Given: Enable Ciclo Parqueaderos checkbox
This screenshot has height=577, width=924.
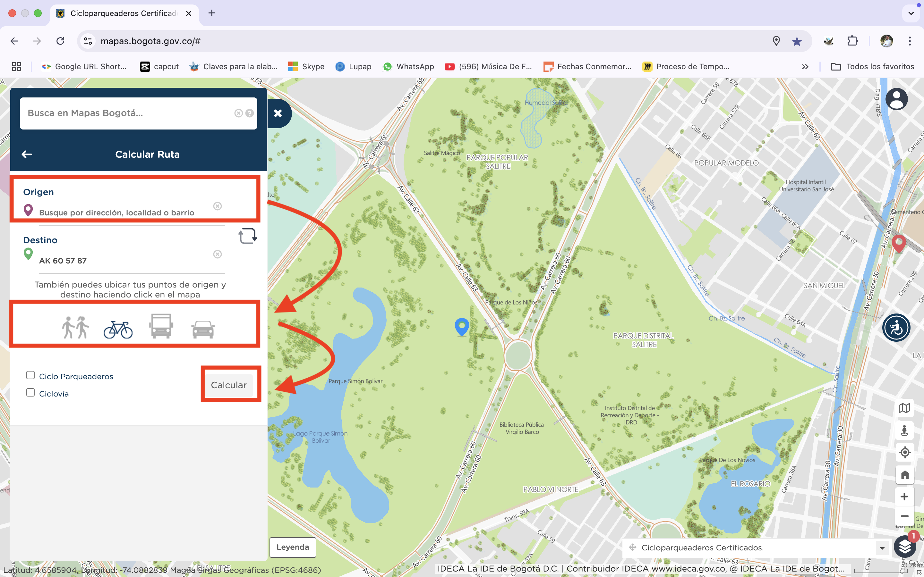Looking at the screenshot, I should 30,375.
